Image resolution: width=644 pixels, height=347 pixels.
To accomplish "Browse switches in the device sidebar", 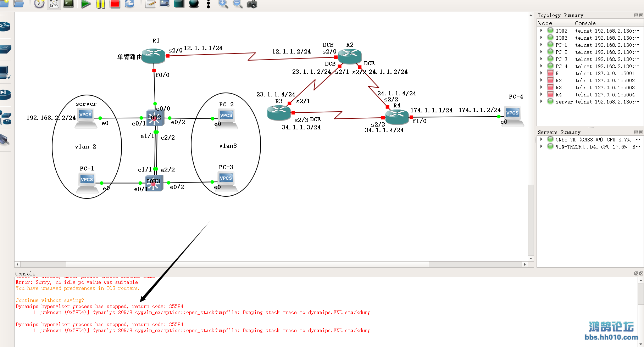I will [5, 49].
